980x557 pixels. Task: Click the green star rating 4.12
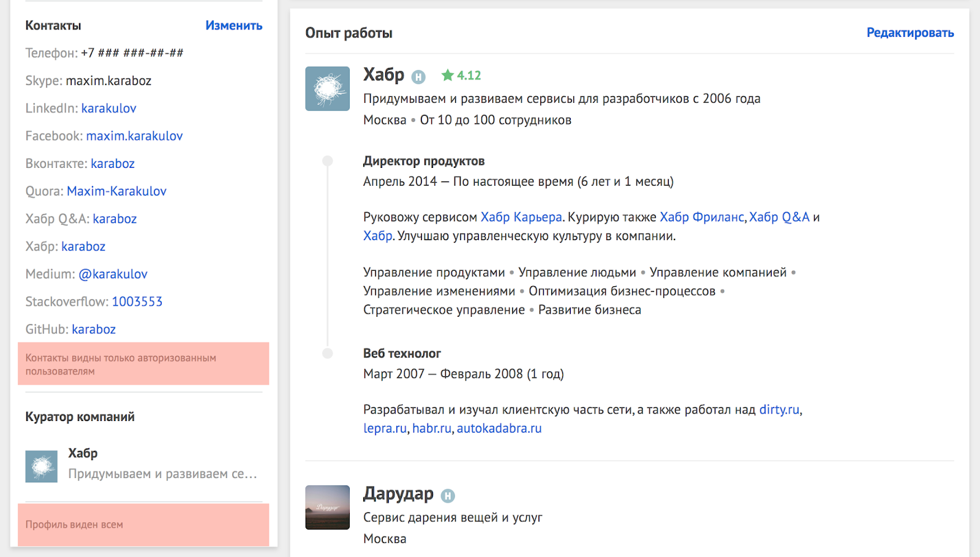tap(461, 75)
